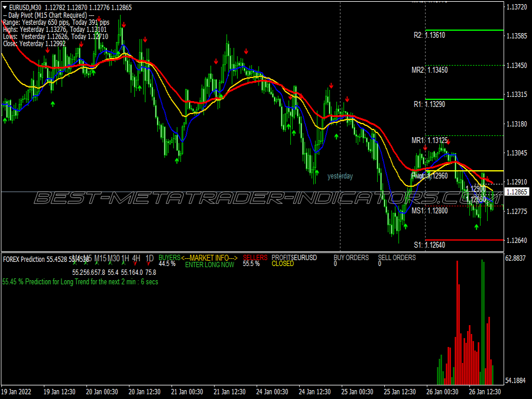The width and height of the screenshot is (532, 399).
Task: Click the SELLERS label
Action: pyautogui.click(x=255, y=258)
